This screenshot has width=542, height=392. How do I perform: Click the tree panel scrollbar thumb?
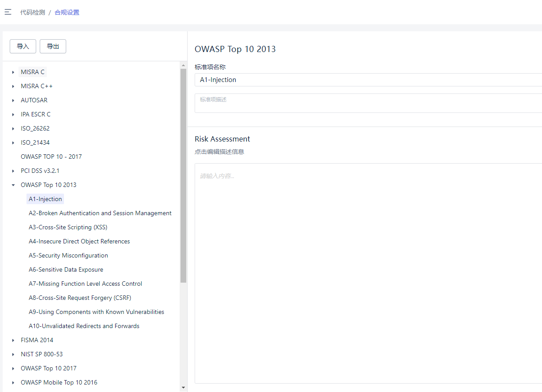click(x=184, y=175)
